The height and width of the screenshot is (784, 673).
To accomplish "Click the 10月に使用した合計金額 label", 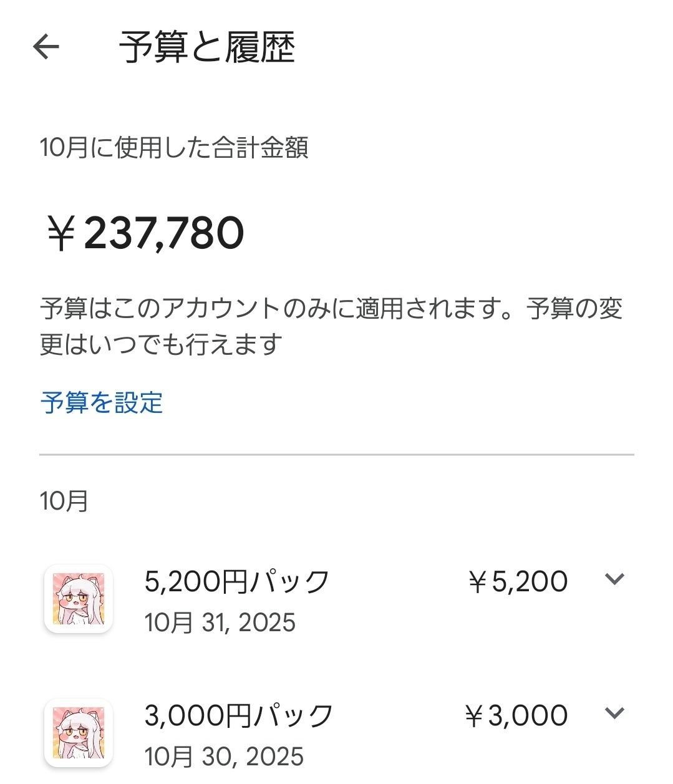I will (x=174, y=148).
